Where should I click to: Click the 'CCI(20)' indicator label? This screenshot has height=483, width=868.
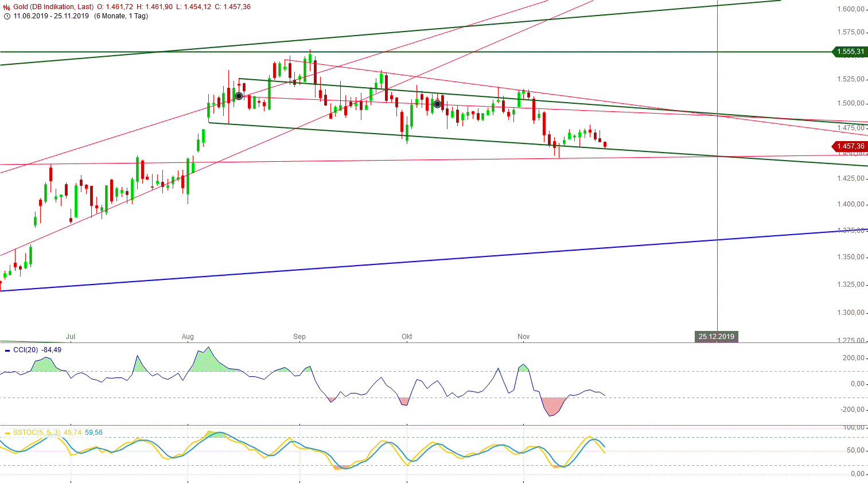pyautogui.click(x=25, y=350)
